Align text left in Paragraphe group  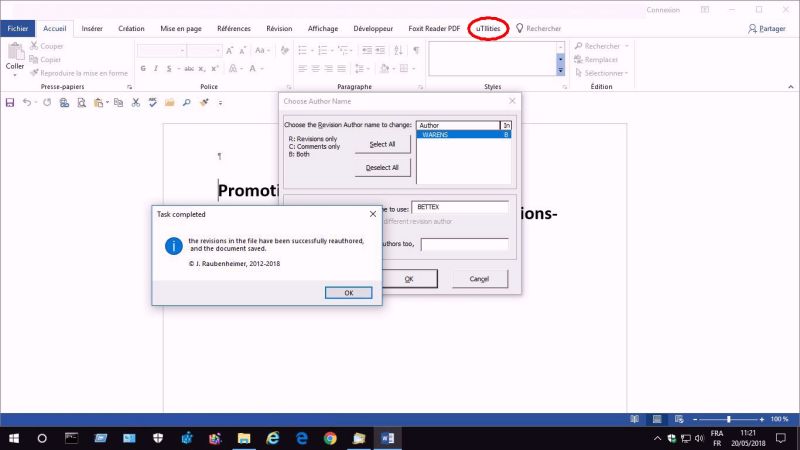[303, 68]
